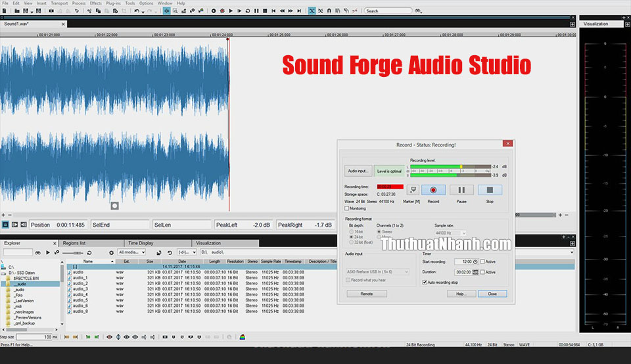Click the red Record icon in the main toolbar
This screenshot has width=631, height=364.
(x=222, y=11)
